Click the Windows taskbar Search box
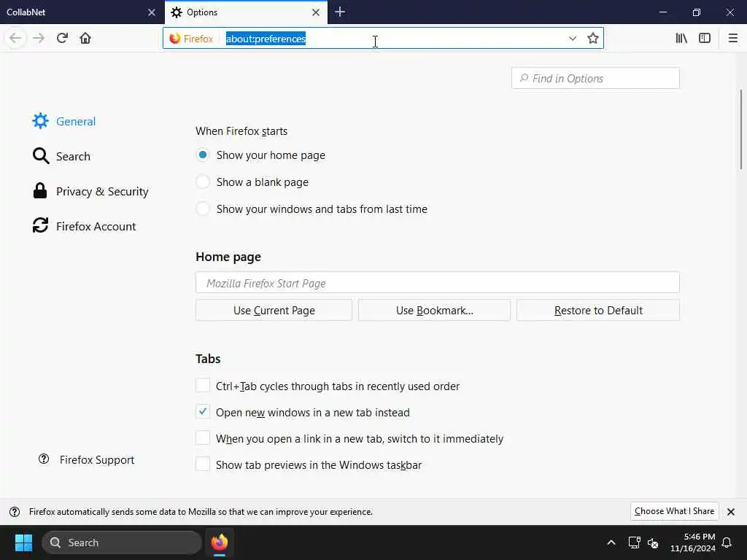The image size is (747, 560). point(122,542)
